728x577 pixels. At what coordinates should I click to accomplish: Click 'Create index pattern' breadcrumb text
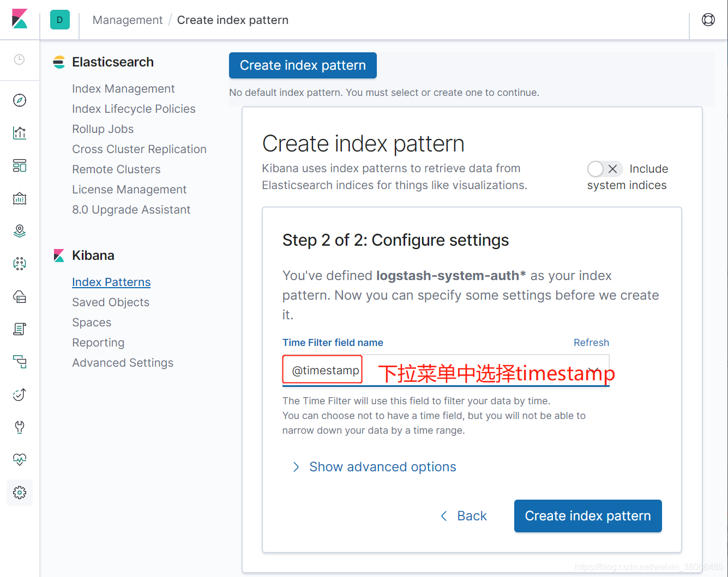point(233,20)
